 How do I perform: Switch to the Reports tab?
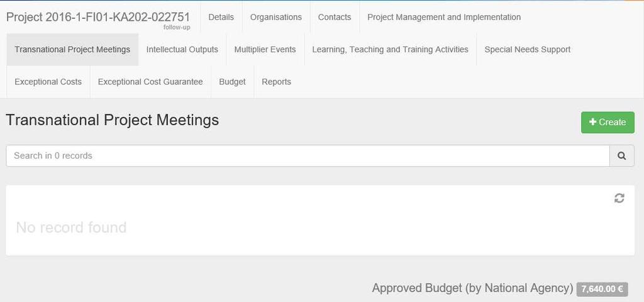[x=277, y=82]
